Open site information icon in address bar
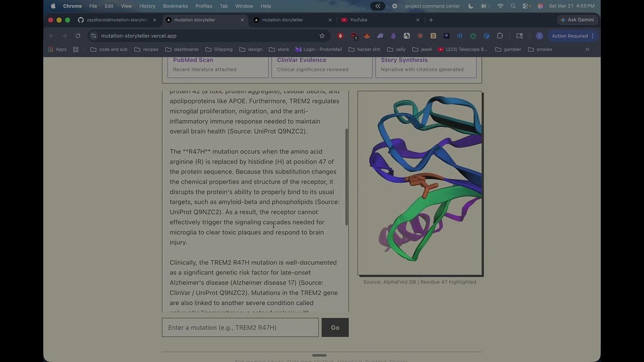 94,36
